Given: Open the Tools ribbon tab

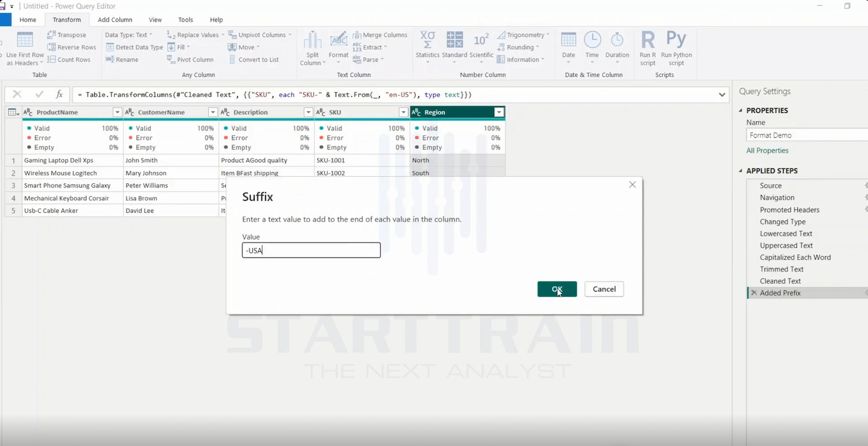Looking at the screenshot, I should (x=186, y=20).
